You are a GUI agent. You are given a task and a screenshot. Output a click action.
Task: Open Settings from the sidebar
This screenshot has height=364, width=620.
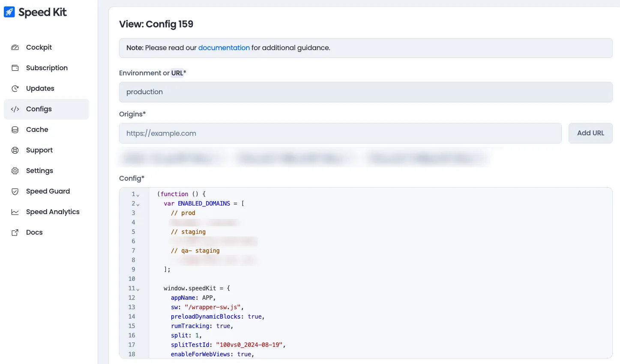pyautogui.click(x=46, y=170)
